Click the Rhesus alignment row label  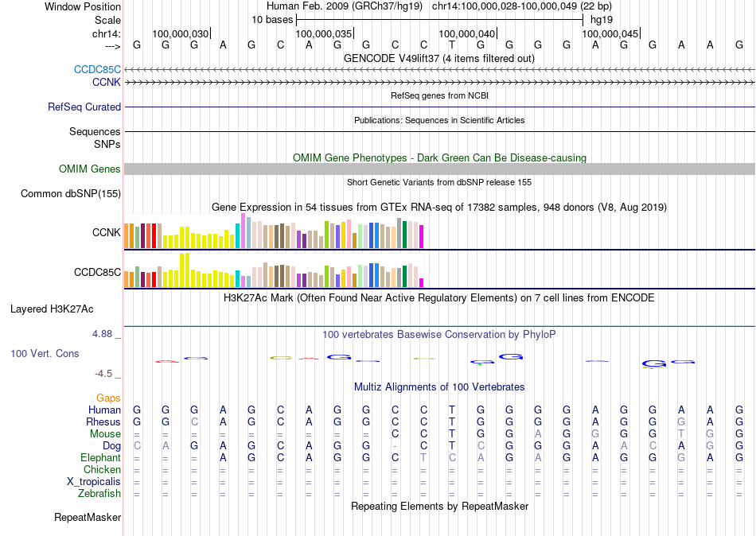coord(103,422)
